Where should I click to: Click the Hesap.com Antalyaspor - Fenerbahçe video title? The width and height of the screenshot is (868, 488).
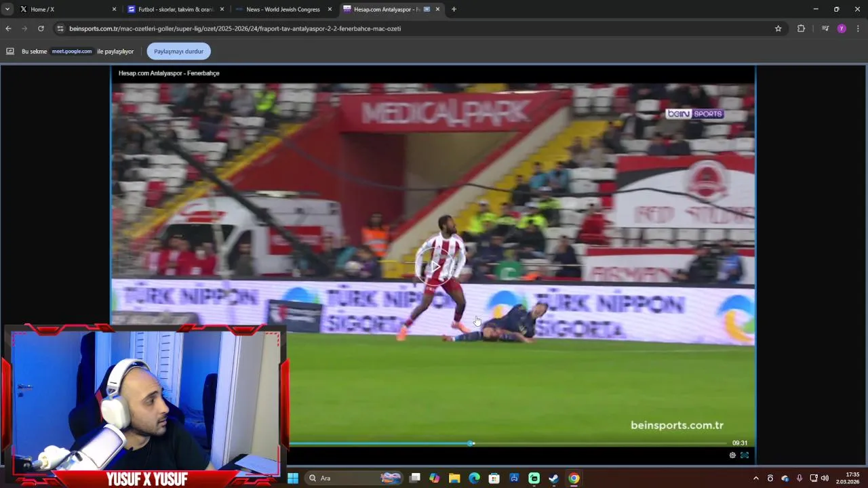169,73
